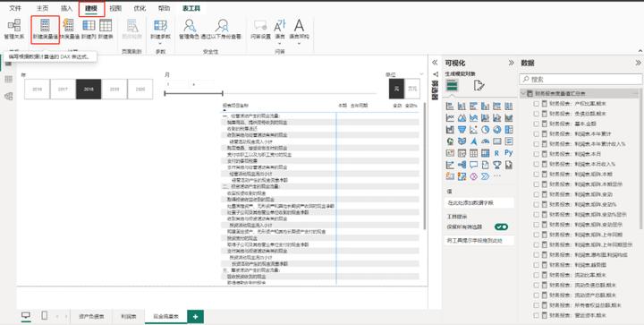Select 万元 unit slicer button

pyautogui.click(x=412, y=89)
